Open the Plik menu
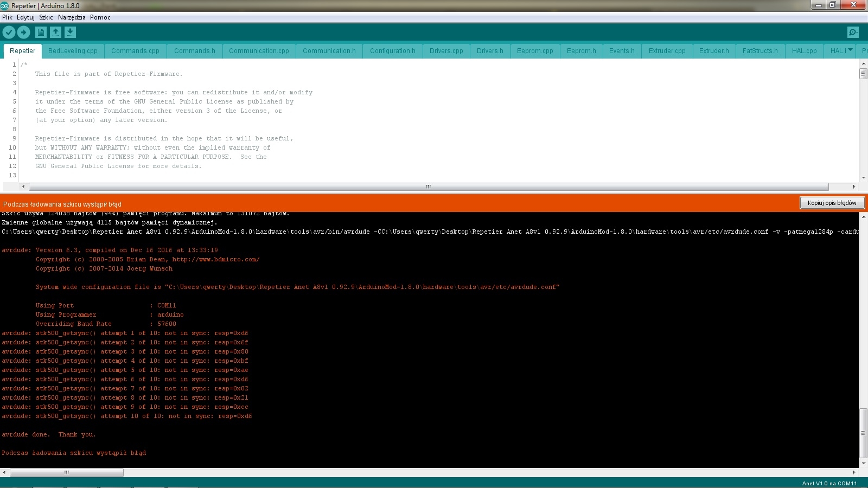 coord(7,17)
